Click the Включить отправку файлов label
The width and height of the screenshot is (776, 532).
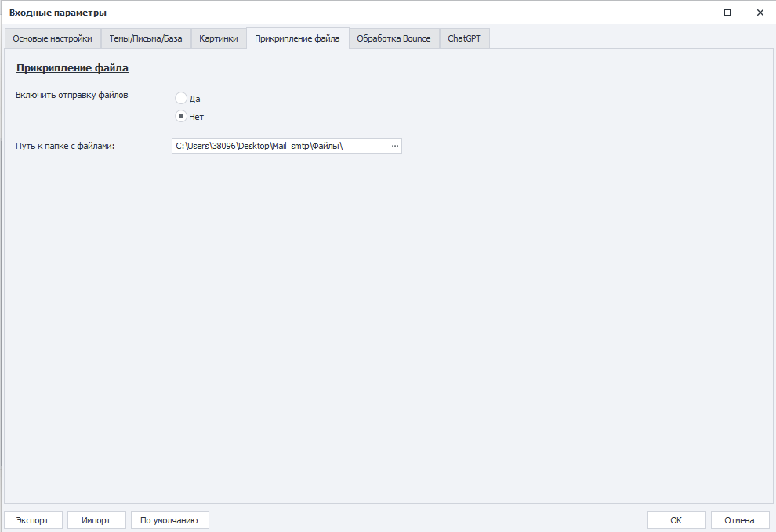tap(72, 95)
